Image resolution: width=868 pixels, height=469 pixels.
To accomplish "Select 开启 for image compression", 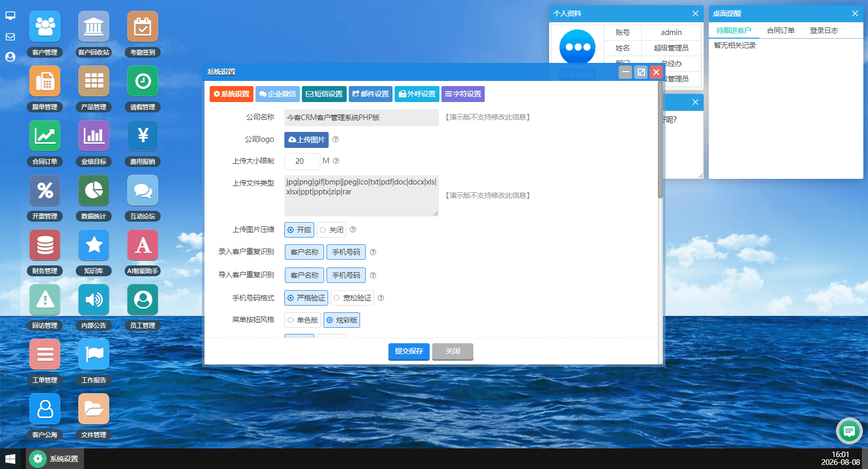I will [299, 230].
